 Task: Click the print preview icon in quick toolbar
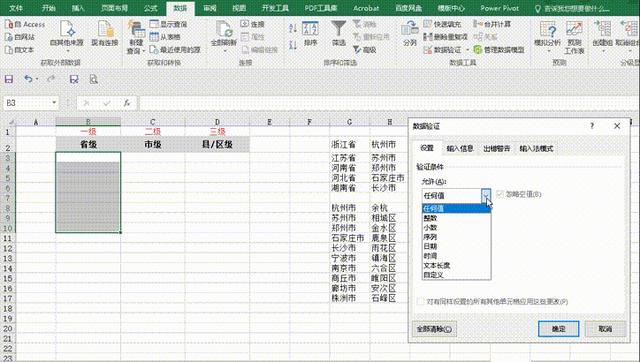(x=93, y=79)
